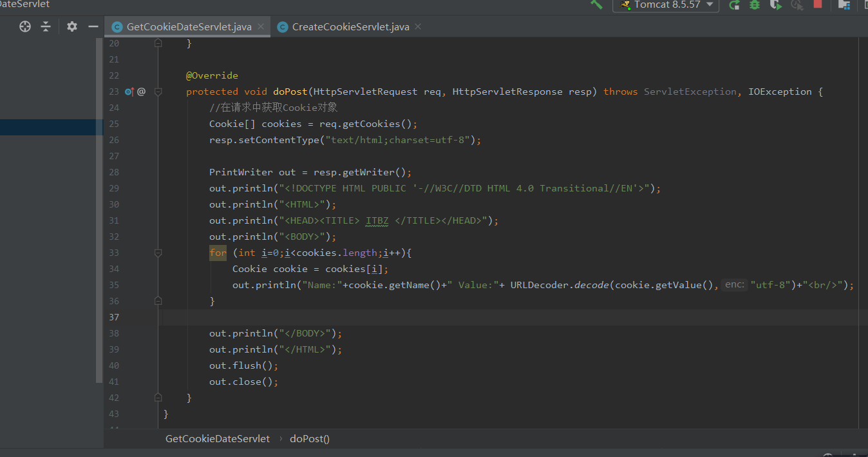Click HttpServletRequest parameter type
The width and height of the screenshot is (868, 457).
[x=365, y=92]
